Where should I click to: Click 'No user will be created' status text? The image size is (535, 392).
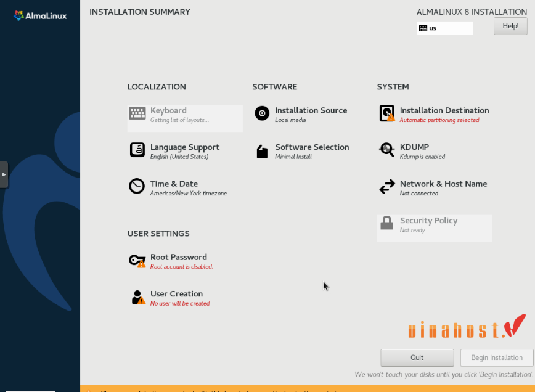(x=180, y=304)
